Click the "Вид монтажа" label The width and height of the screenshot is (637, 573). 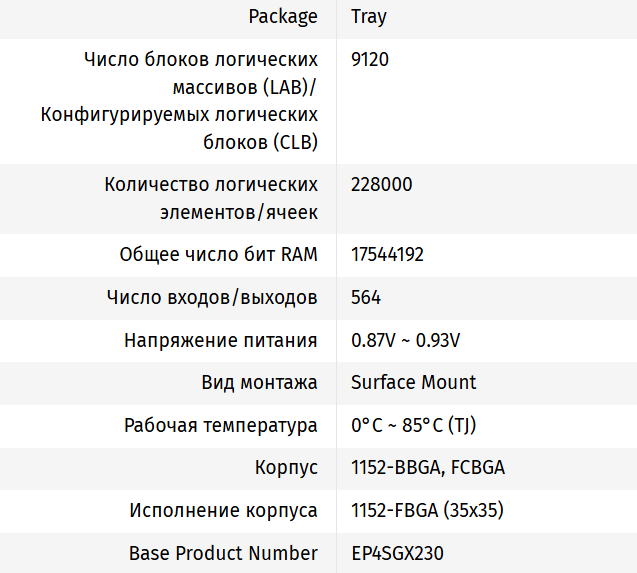(x=259, y=382)
